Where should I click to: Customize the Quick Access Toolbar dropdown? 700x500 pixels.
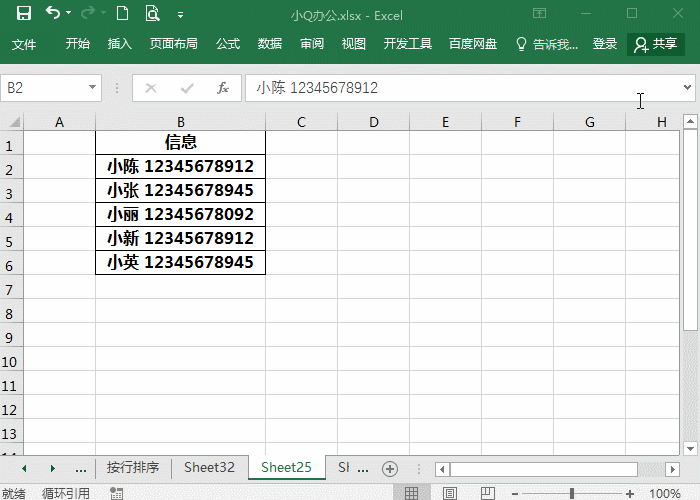pyautogui.click(x=180, y=15)
